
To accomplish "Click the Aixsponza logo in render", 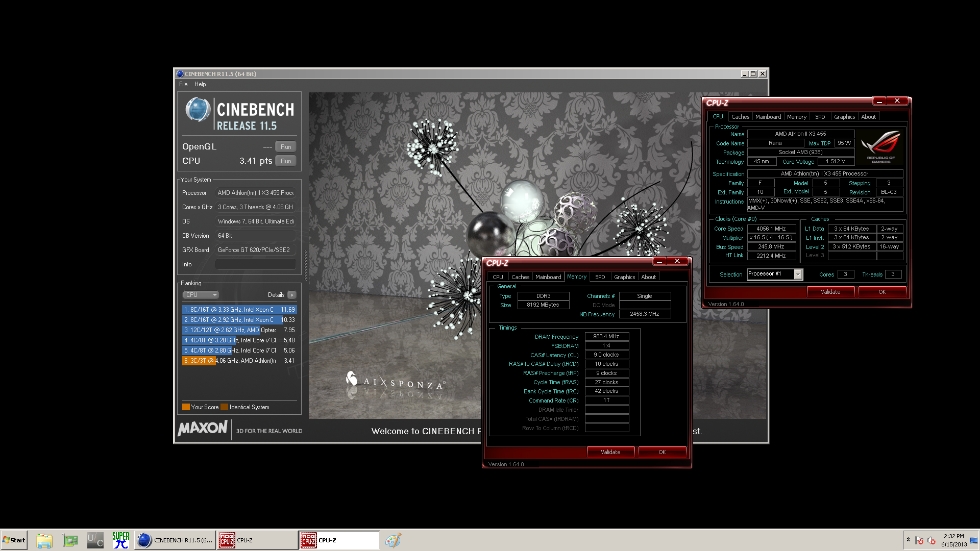I will (395, 381).
